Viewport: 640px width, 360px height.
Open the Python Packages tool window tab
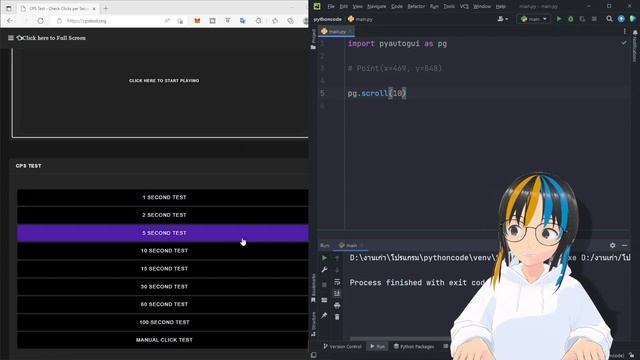(414, 346)
